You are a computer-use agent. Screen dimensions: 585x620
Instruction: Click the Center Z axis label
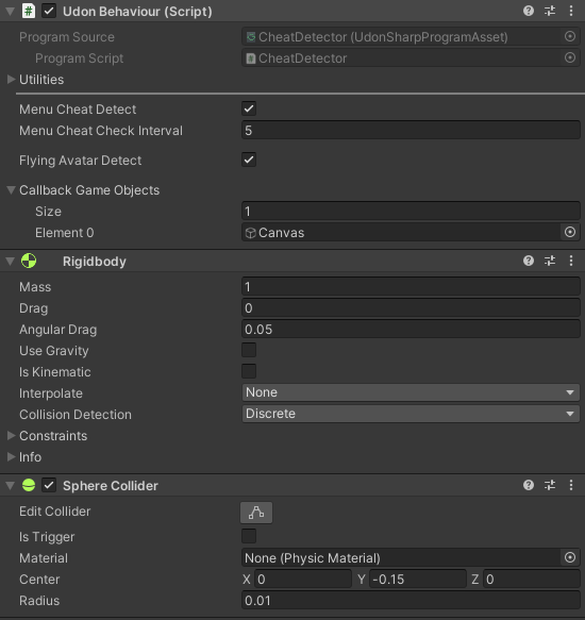pyautogui.click(x=475, y=579)
